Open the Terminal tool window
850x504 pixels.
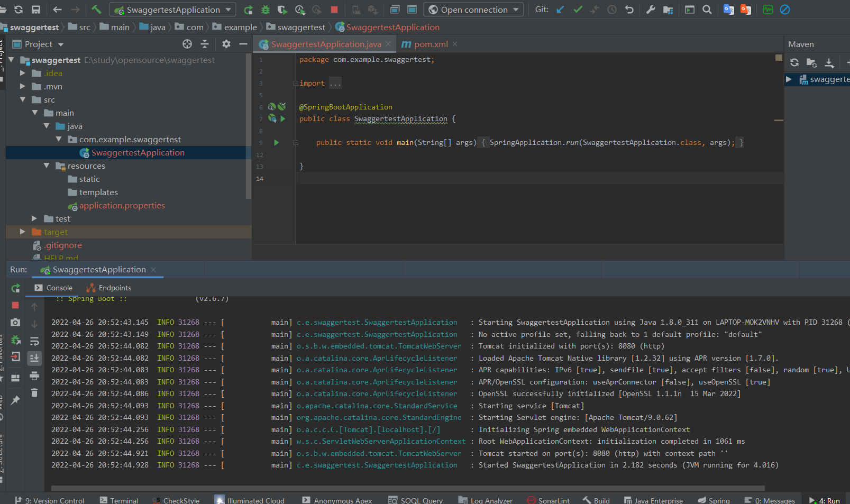point(119,500)
